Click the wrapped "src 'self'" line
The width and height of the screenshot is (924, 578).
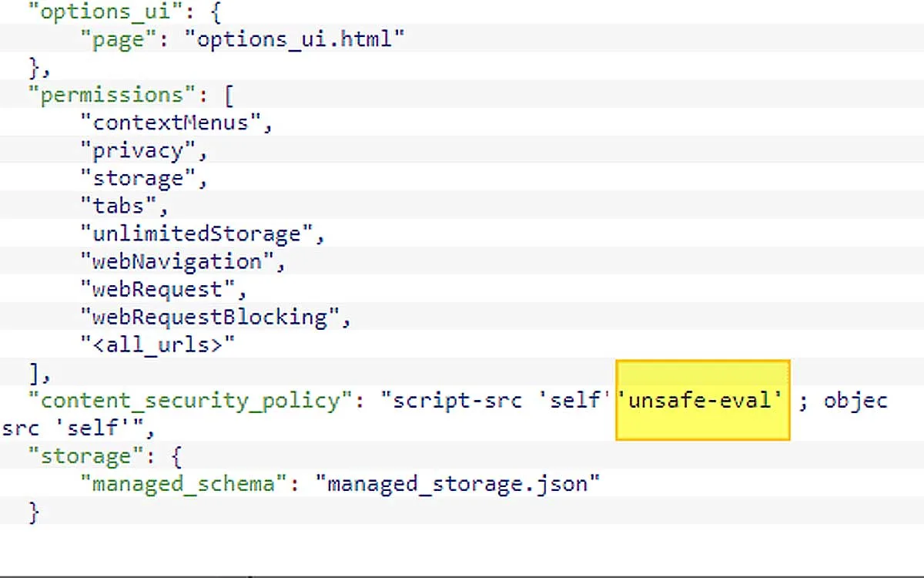78,428
